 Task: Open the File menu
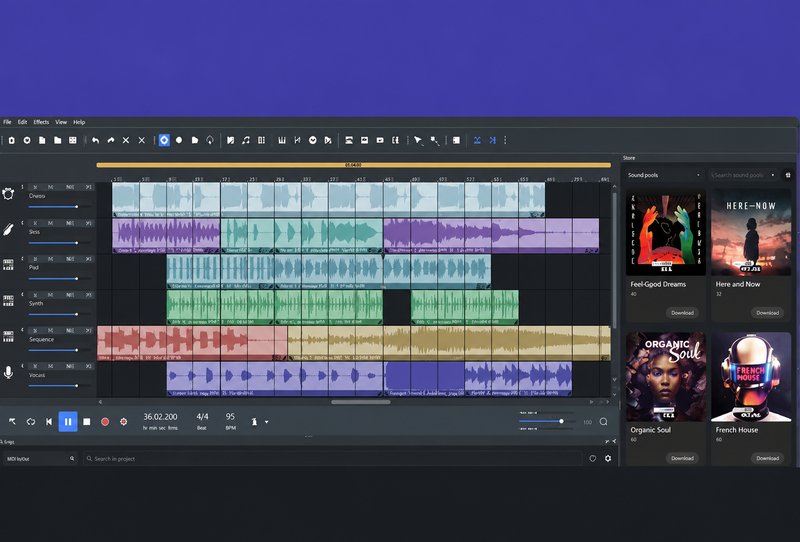click(7, 122)
